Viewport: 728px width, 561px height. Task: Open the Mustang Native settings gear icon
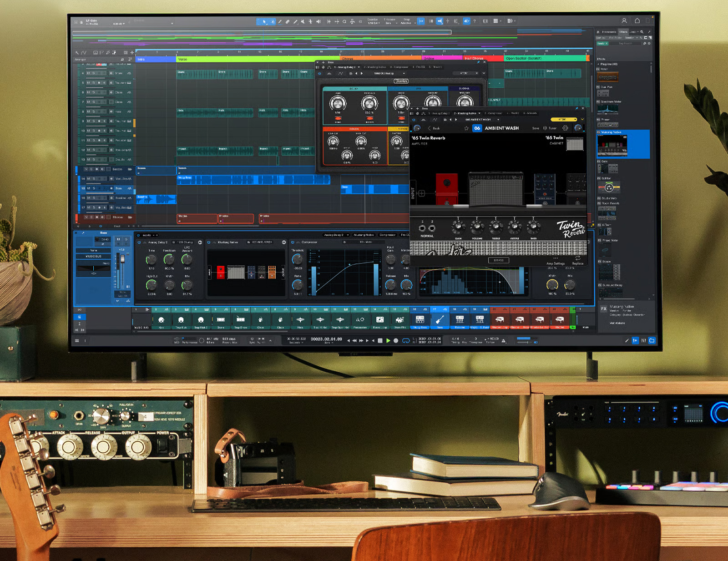point(565,128)
